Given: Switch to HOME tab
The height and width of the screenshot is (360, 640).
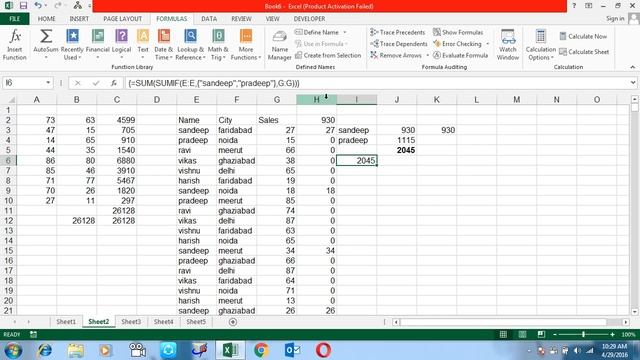Looking at the screenshot, I should pos(47,19).
